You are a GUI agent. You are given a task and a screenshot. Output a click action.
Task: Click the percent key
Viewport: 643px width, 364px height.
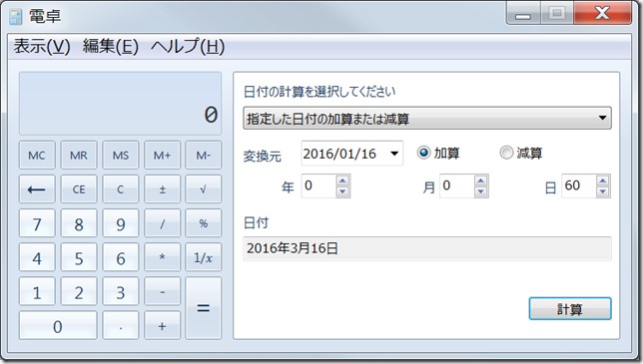tap(204, 223)
